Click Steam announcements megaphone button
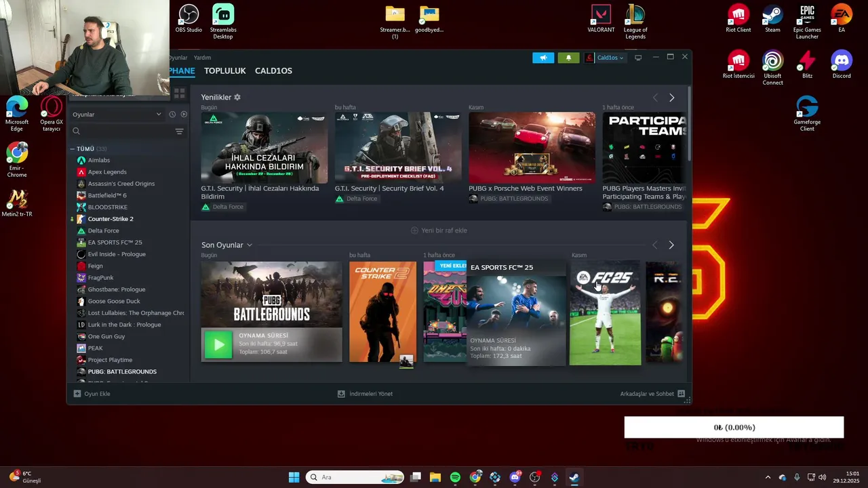 pos(543,58)
